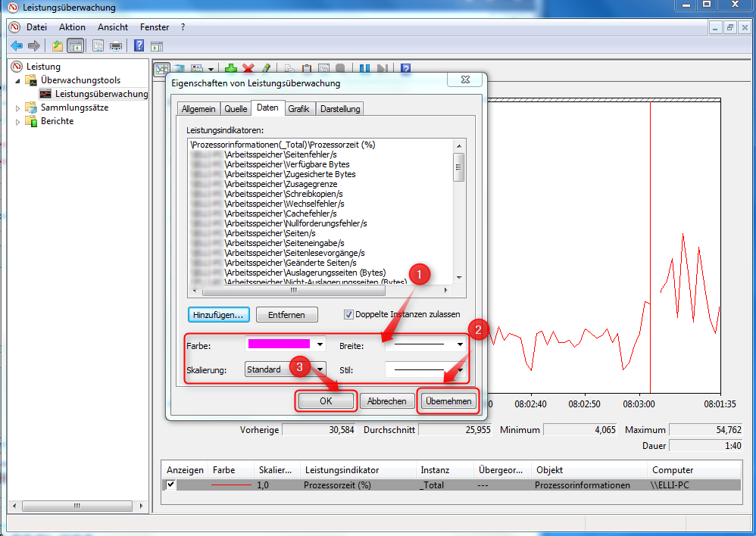Open the paste counter list icon
The image size is (756, 536).
pyautogui.click(x=306, y=68)
